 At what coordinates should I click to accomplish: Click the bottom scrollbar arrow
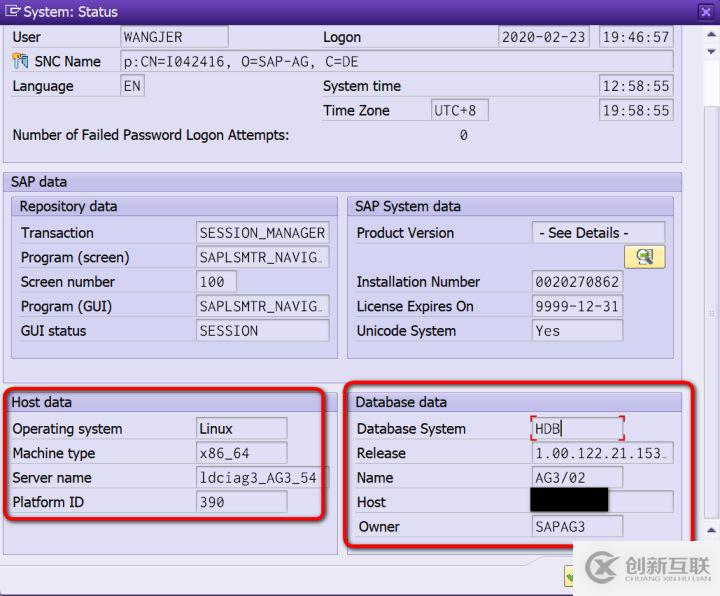click(711, 530)
